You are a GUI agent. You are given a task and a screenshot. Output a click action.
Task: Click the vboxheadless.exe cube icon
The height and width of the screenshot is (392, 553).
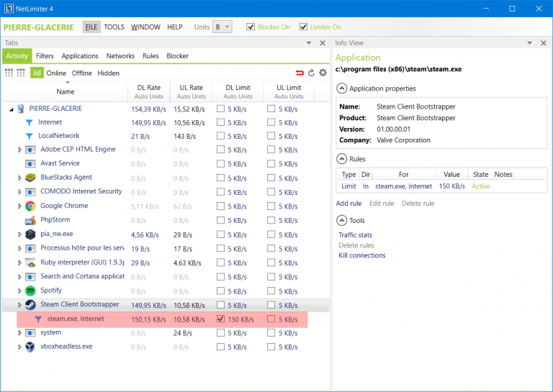30,347
